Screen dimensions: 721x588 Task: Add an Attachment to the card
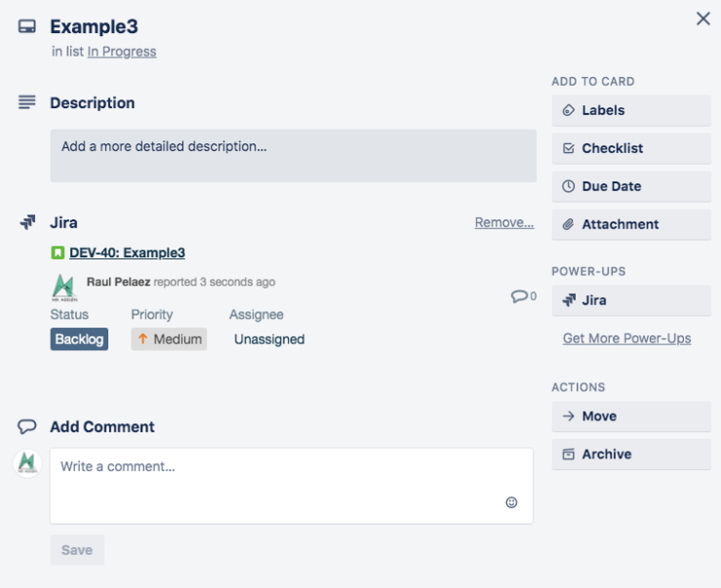[630, 224]
